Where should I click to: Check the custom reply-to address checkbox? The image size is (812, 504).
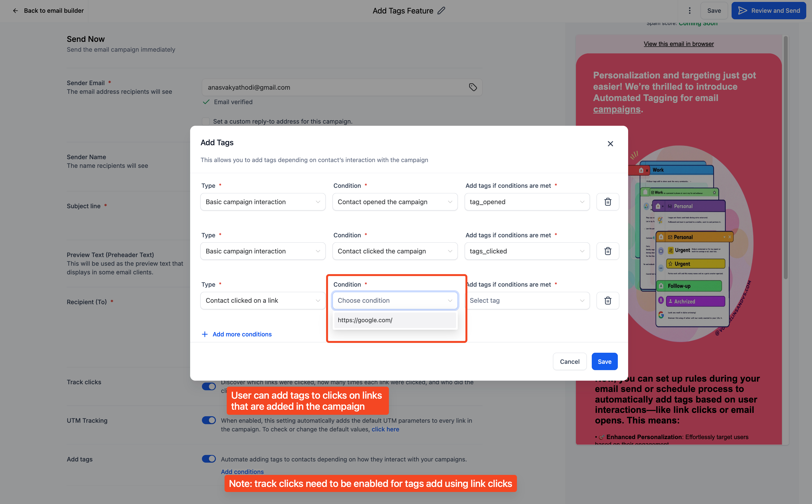tap(206, 121)
